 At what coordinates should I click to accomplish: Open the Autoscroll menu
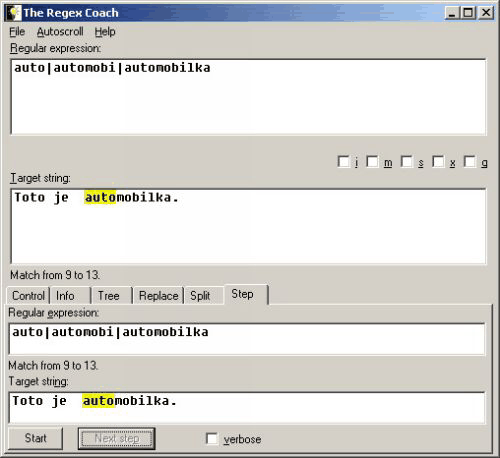[x=60, y=32]
